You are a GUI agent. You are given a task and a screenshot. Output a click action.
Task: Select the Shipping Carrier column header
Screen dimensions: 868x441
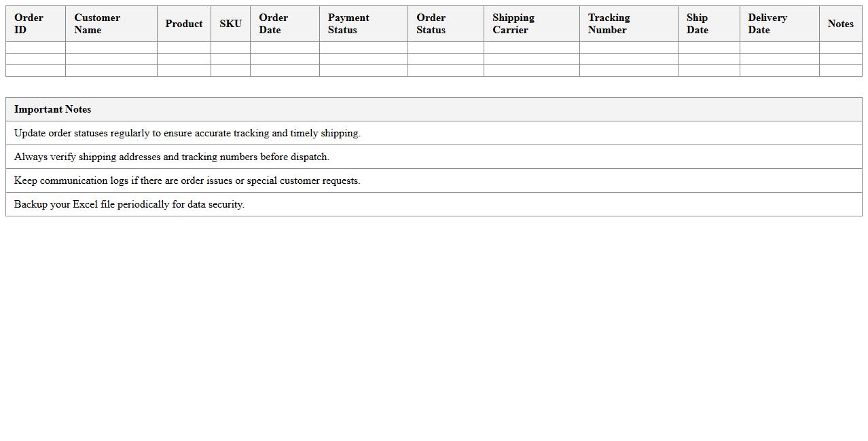[531, 24]
